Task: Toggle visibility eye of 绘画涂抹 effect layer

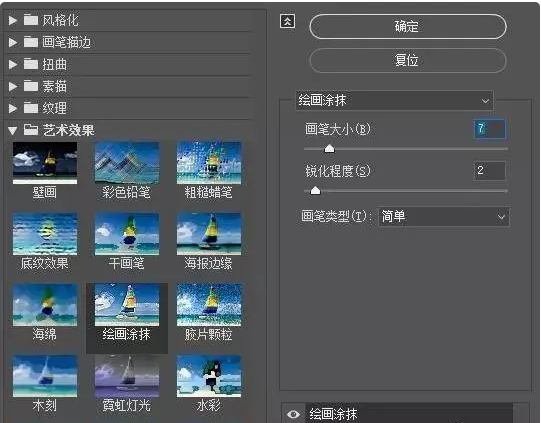Action: pyautogui.click(x=293, y=414)
